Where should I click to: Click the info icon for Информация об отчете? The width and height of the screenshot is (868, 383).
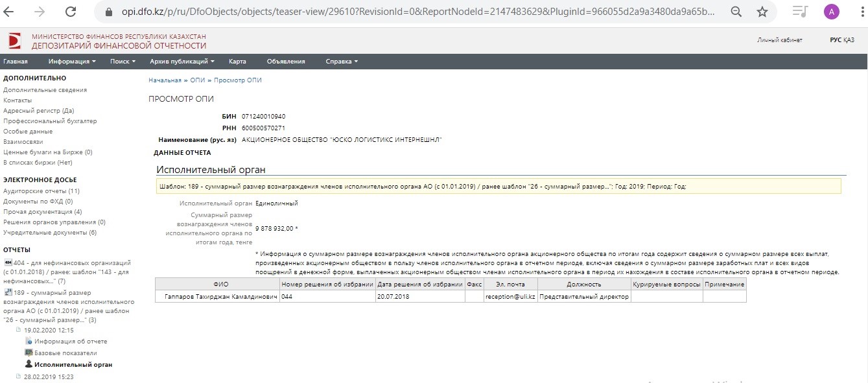tap(29, 341)
